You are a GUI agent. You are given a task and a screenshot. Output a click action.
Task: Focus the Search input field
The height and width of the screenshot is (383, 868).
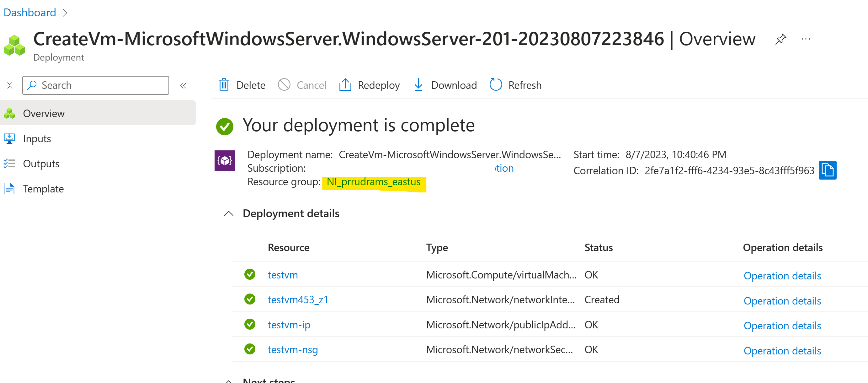click(x=96, y=85)
